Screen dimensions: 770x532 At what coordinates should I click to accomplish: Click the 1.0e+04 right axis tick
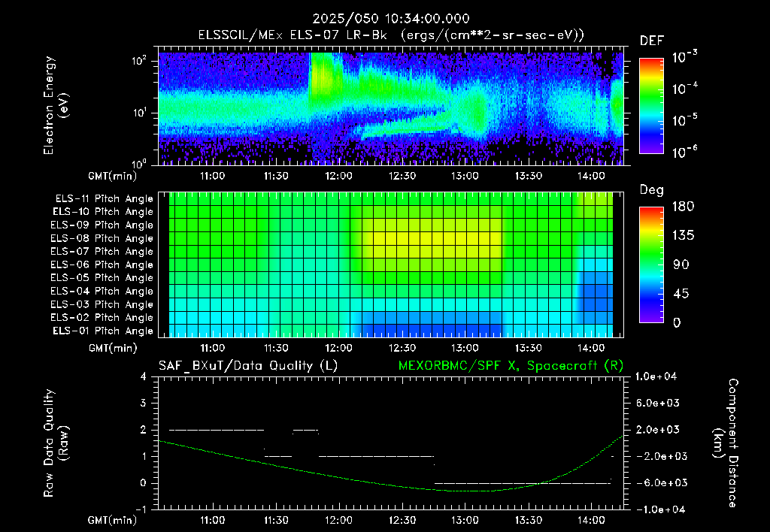(x=656, y=376)
